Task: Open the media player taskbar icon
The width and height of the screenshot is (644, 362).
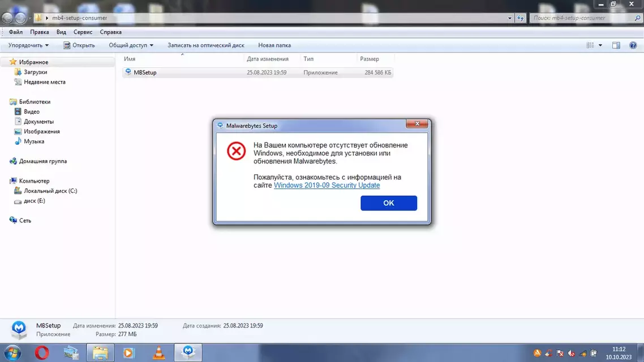Action: 129,352
